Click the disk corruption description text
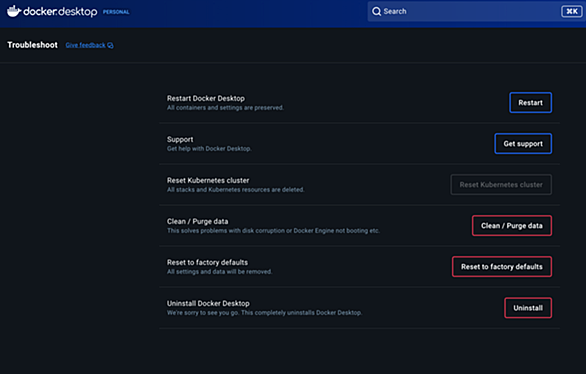586x374 pixels. point(273,231)
